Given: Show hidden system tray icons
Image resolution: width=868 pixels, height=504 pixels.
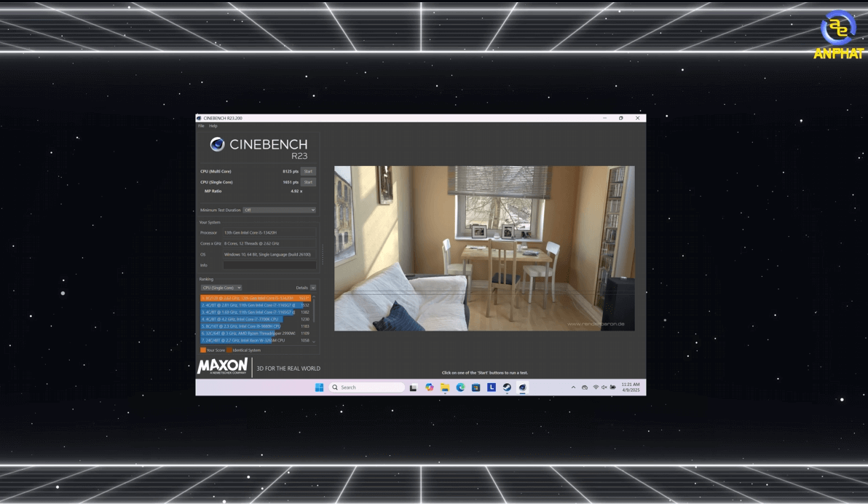Looking at the screenshot, I should pos(573,387).
